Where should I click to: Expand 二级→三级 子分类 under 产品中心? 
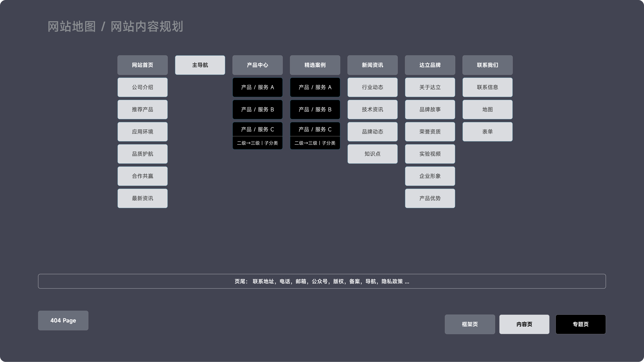(257, 143)
